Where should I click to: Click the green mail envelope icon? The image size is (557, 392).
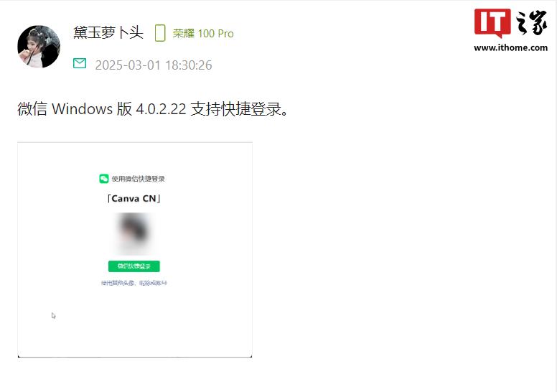pyautogui.click(x=80, y=63)
